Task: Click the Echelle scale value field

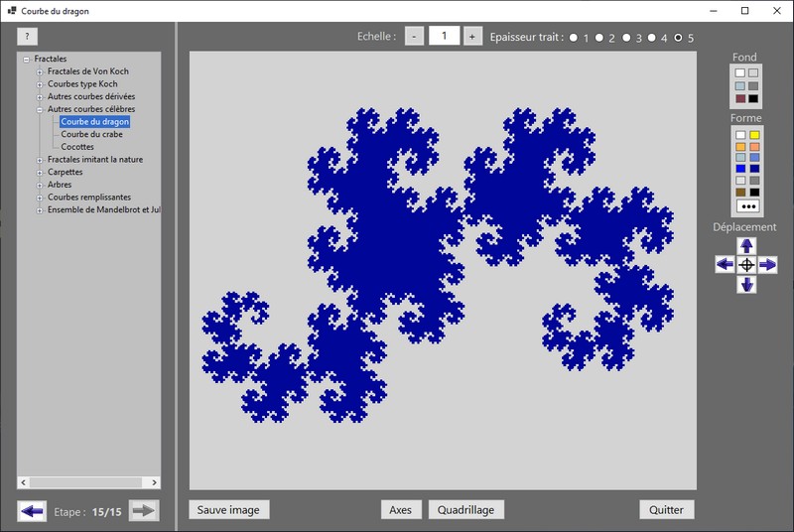Action: pyautogui.click(x=443, y=36)
